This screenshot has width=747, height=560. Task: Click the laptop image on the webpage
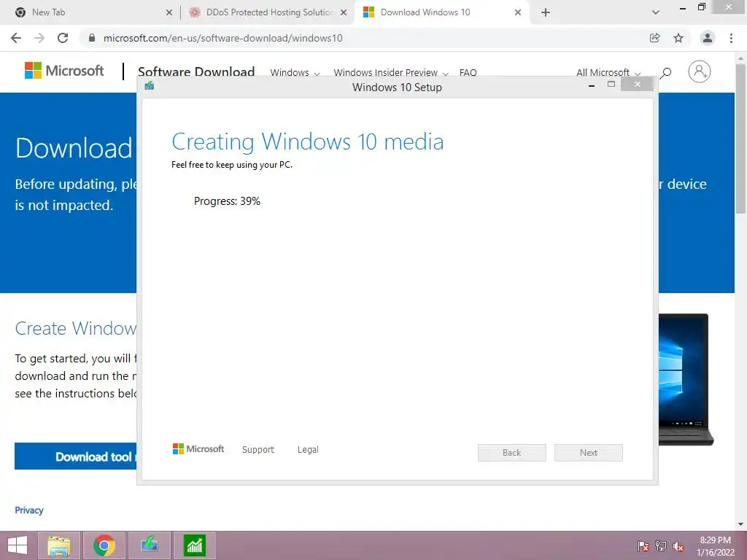tap(686, 379)
